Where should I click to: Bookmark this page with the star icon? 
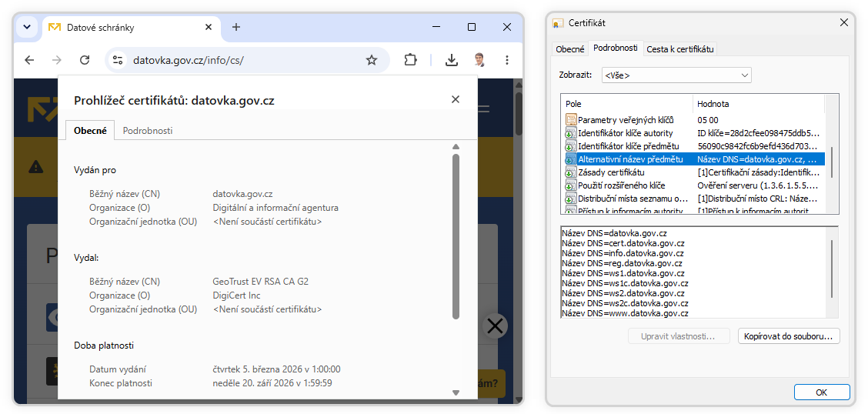(x=372, y=60)
